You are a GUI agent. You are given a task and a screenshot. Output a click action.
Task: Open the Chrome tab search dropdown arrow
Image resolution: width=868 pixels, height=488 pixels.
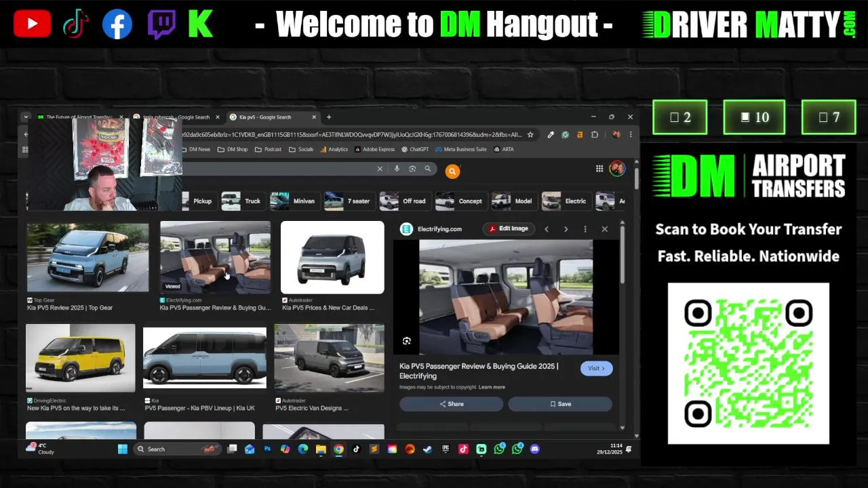(x=26, y=117)
